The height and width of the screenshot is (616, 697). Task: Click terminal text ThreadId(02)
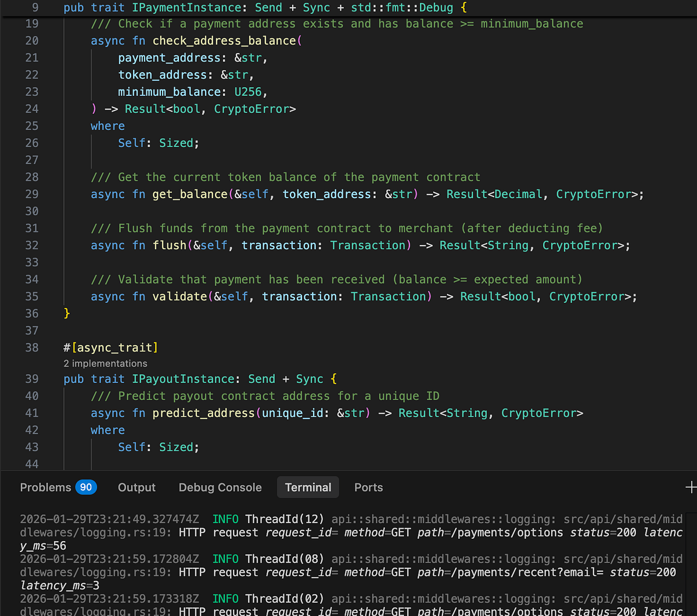pos(284,599)
